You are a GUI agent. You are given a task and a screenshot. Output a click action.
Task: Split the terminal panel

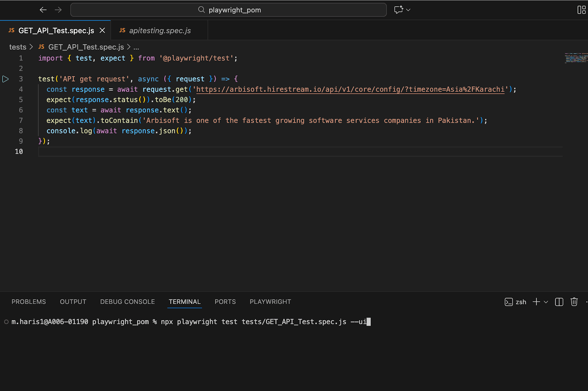pyautogui.click(x=559, y=302)
